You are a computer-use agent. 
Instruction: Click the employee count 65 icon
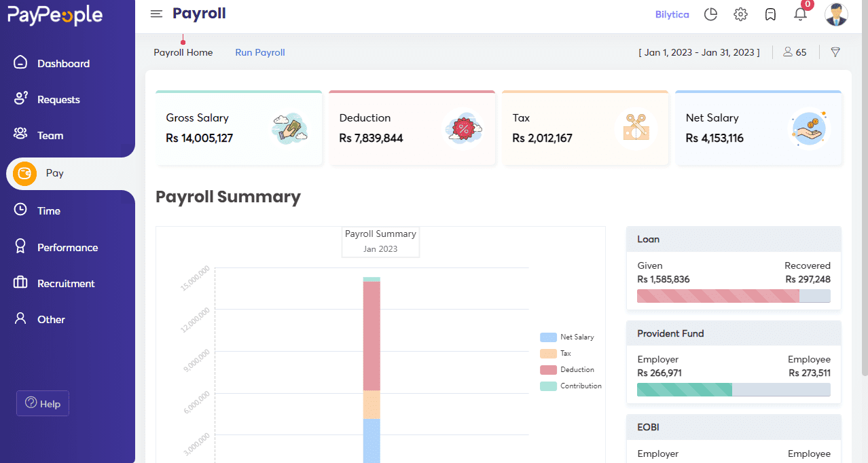click(x=788, y=52)
